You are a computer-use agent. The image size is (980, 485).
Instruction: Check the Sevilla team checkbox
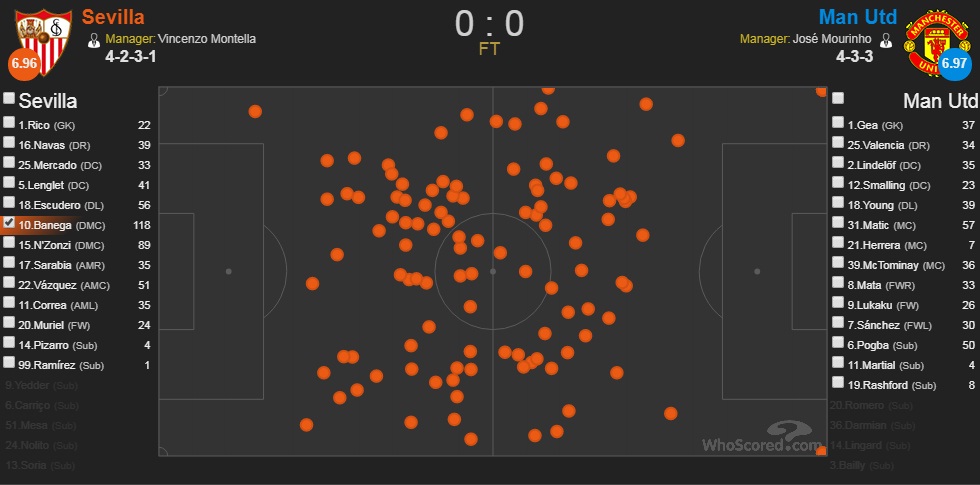[x=9, y=98]
